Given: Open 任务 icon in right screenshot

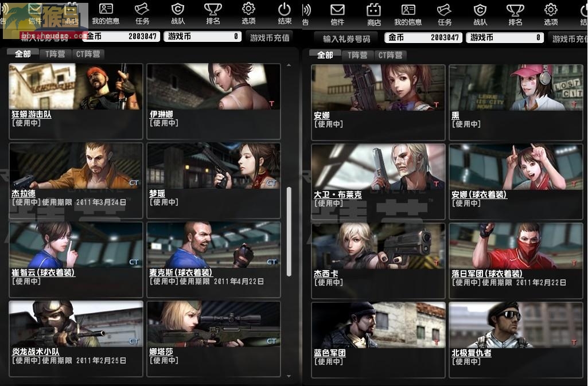Looking at the screenshot, I should 445,15.
